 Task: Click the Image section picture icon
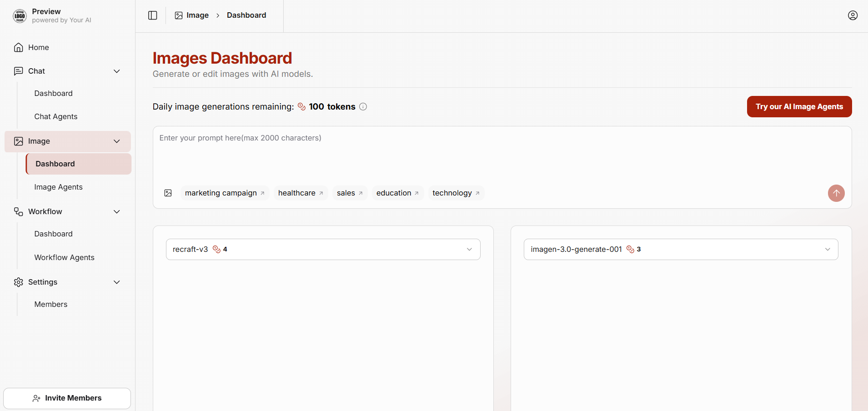point(19,141)
